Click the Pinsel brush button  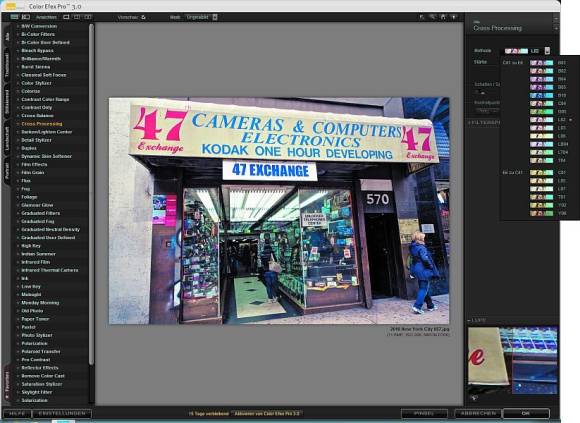424,413
